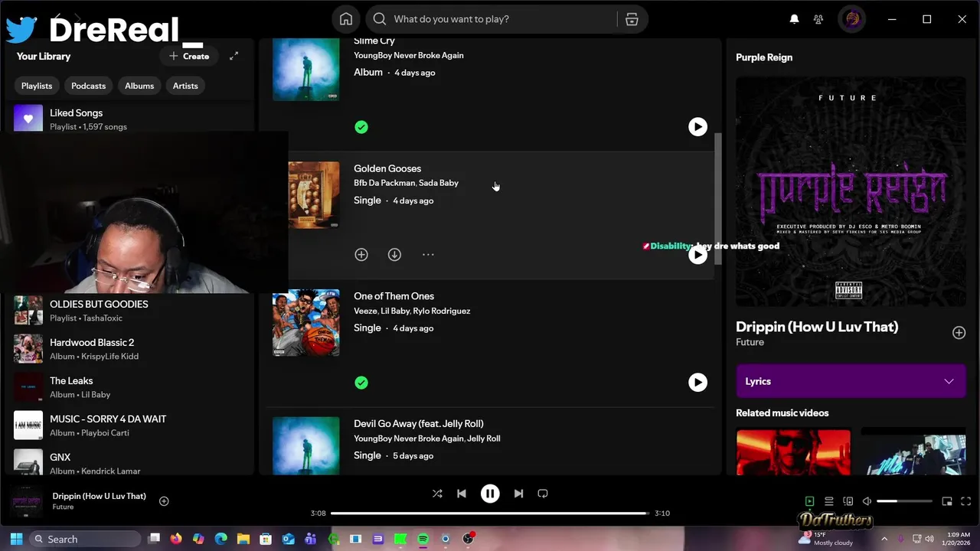Viewport: 980px width, 551px height.
Task: Open the notifications bell
Action: [x=795, y=19]
